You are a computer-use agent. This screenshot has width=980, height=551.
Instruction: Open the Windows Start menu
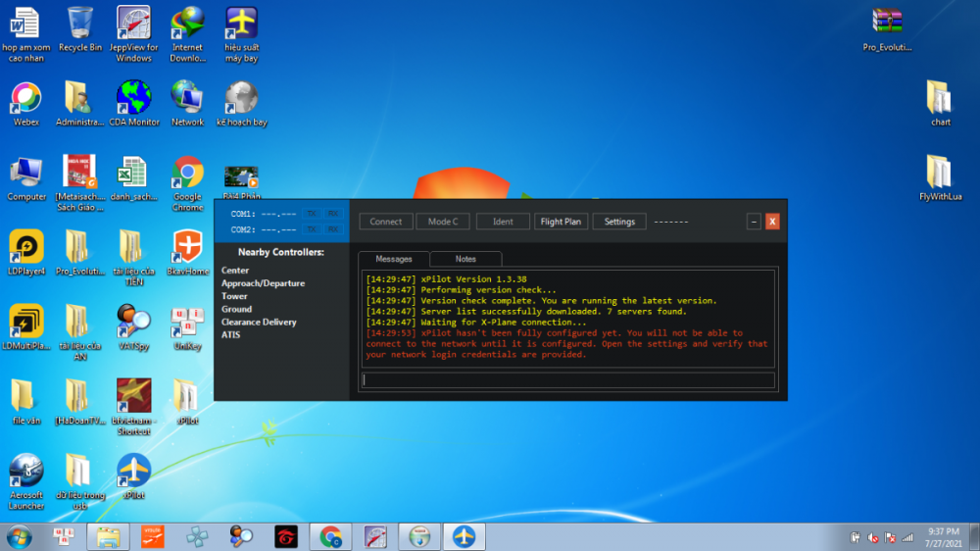point(19,537)
